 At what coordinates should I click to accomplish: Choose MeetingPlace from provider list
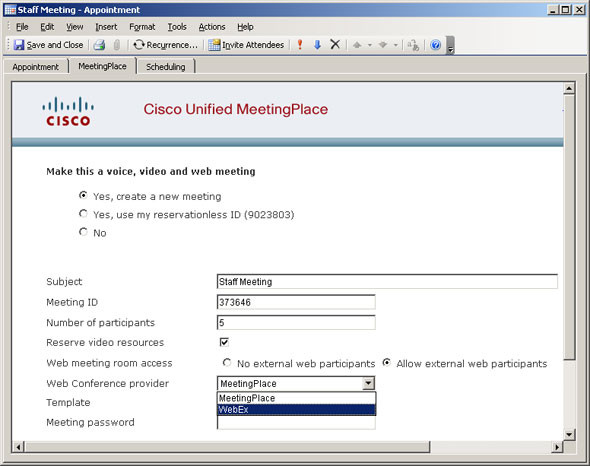click(297, 398)
